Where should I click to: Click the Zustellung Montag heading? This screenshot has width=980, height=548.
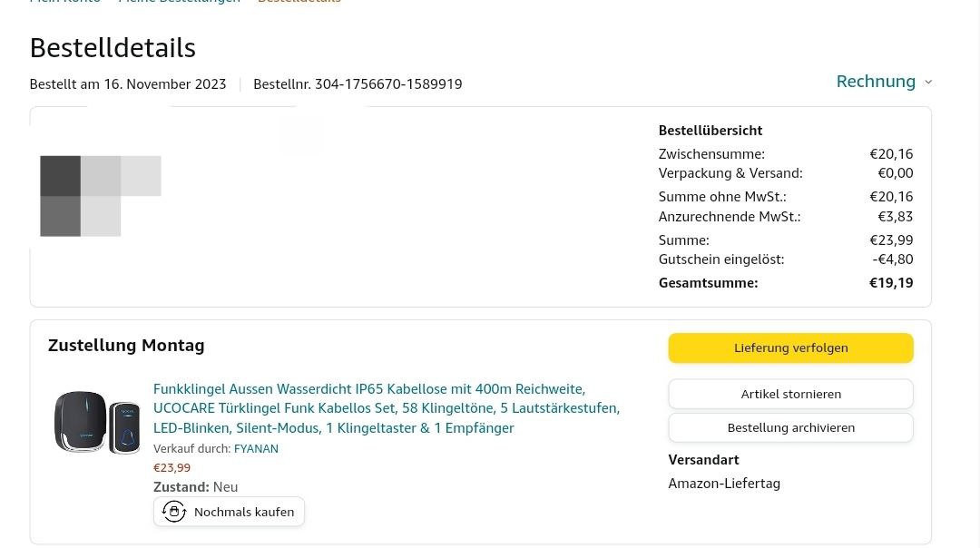(126, 346)
